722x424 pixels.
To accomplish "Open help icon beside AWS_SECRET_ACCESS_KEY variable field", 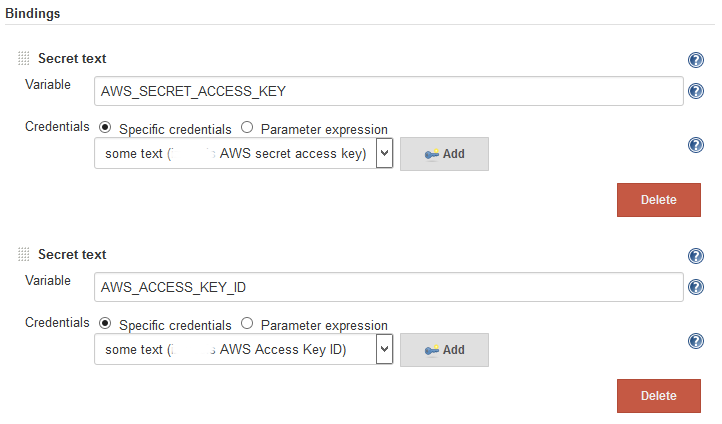I will (x=696, y=91).
